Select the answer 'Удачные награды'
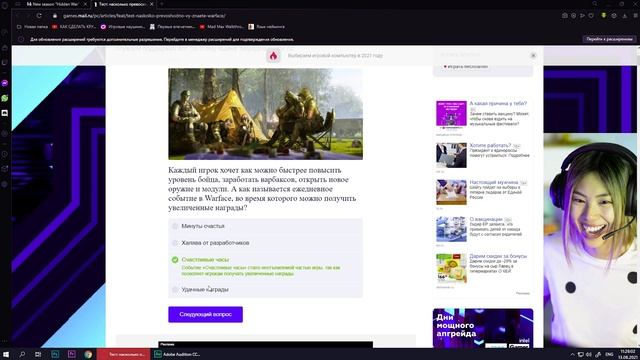 (265, 289)
